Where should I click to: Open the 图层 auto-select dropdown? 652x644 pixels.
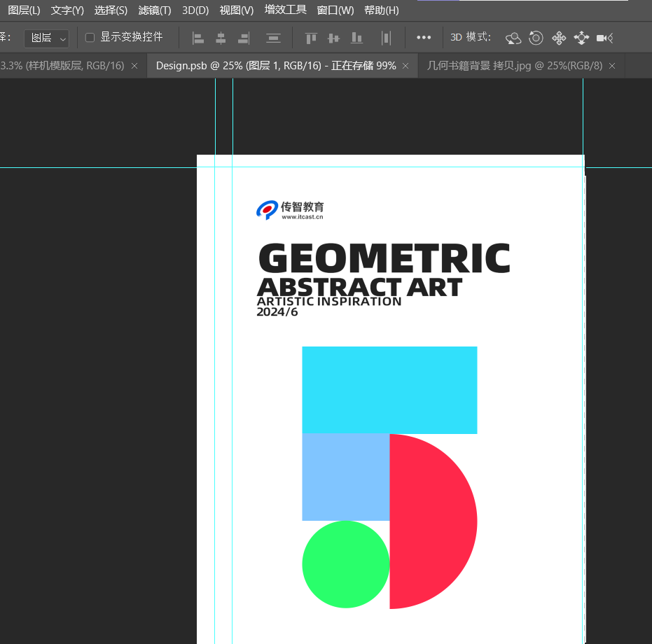pyautogui.click(x=46, y=38)
